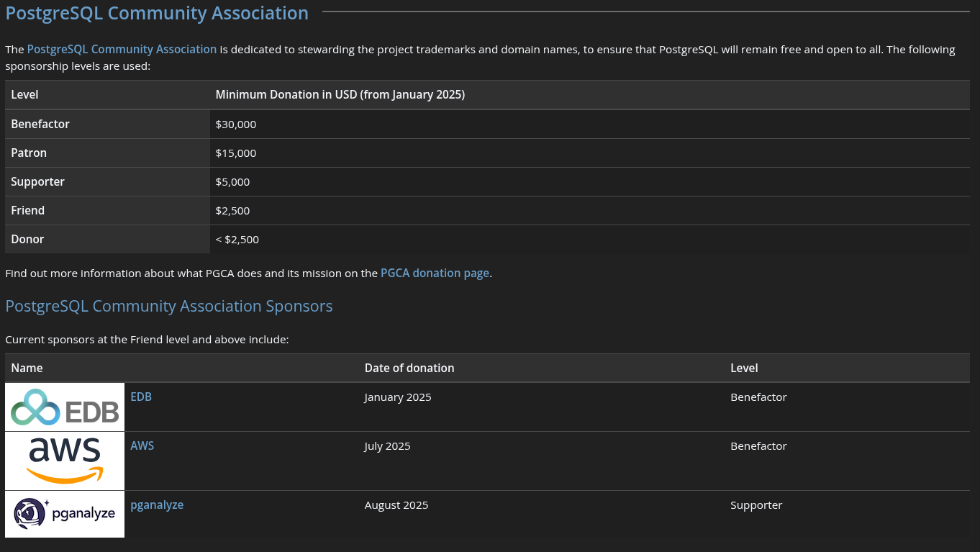Open the AWS sponsor name link
Screen dimensions: 980x552
(x=142, y=445)
